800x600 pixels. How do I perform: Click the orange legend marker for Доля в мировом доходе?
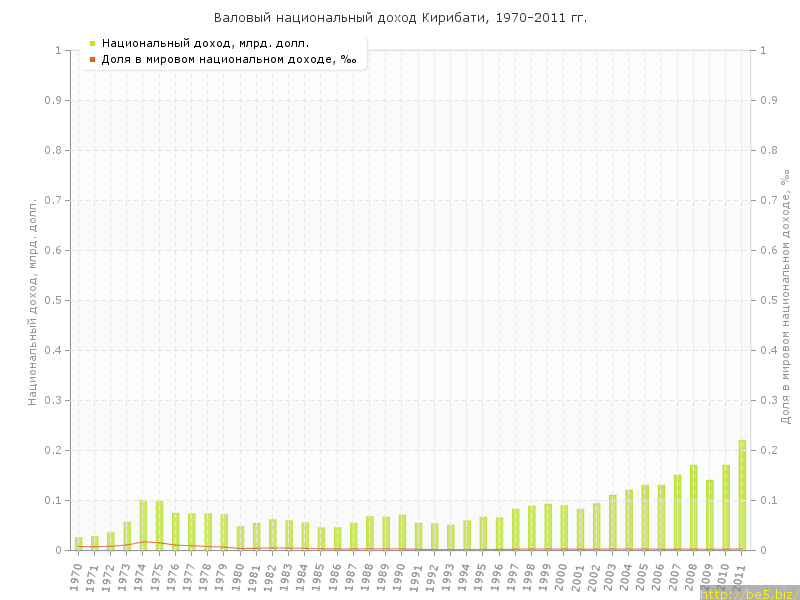[92, 60]
